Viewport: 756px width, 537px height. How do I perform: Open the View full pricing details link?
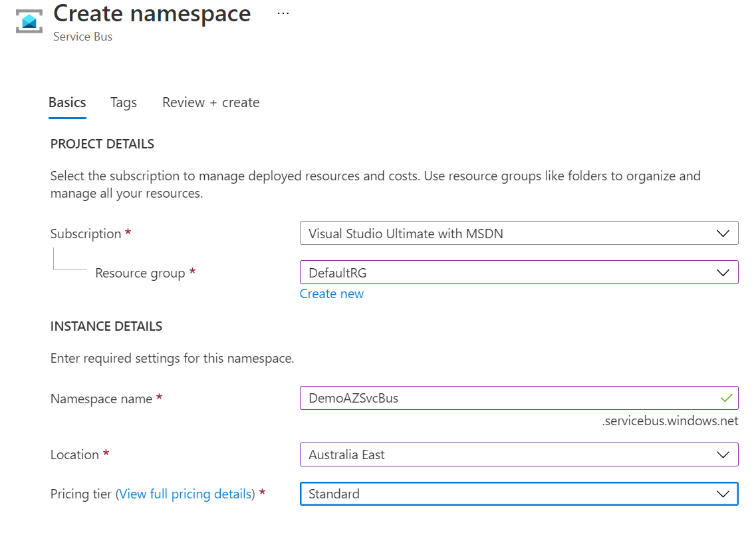pyautogui.click(x=186, y=494)
